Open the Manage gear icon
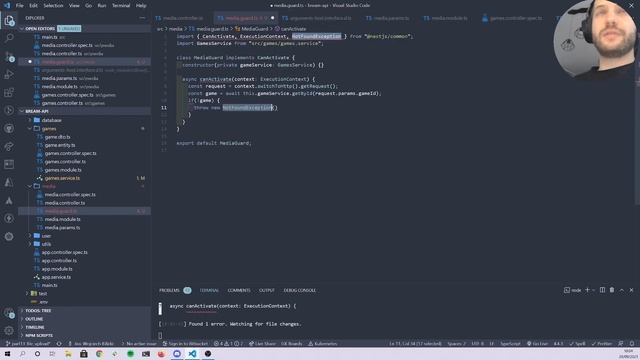Image resolution: width=640 pixels, height=360 pixels. pos(9,330)
